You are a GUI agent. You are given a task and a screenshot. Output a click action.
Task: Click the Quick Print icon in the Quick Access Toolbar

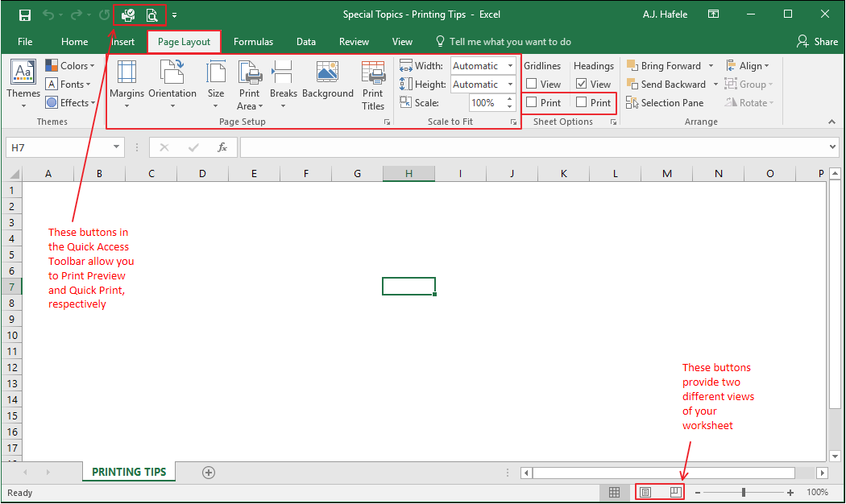[128, 15]
